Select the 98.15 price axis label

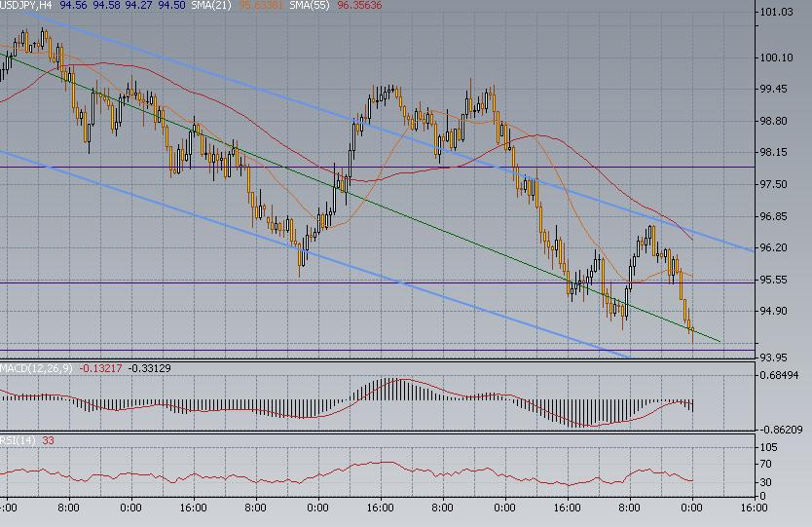[x=776, y=153]
